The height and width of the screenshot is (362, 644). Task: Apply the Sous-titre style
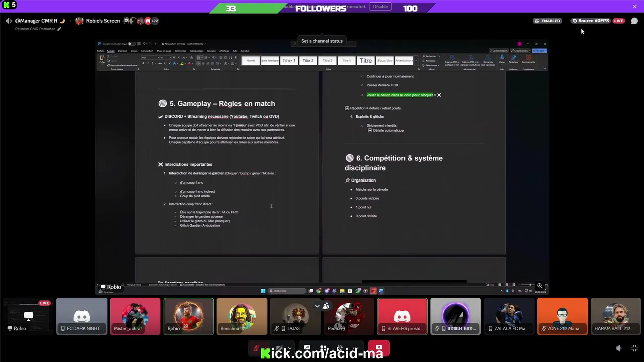click(385, 61)
